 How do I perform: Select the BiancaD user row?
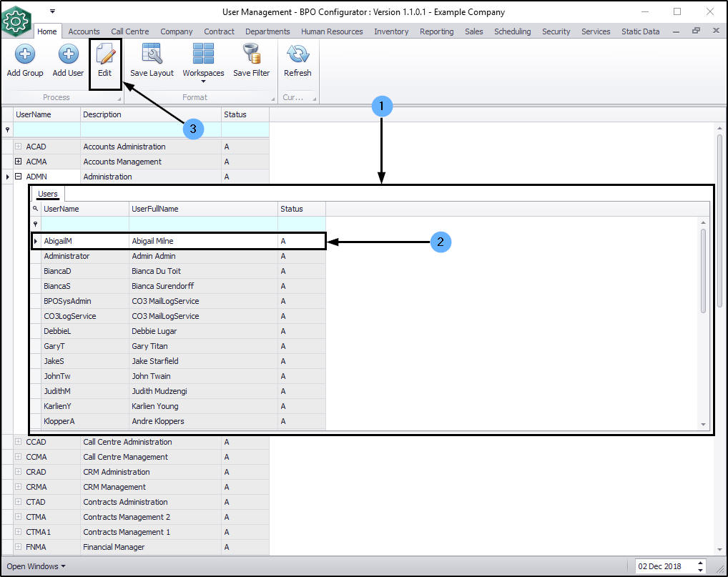click(x=179, y=271)
